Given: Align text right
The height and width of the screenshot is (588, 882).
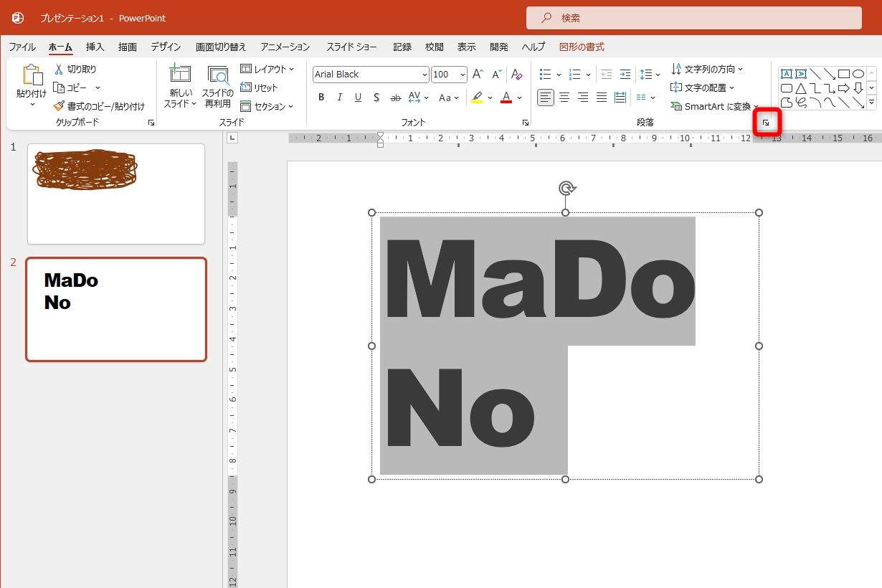Looking at the screenshot, I should 583,98.
